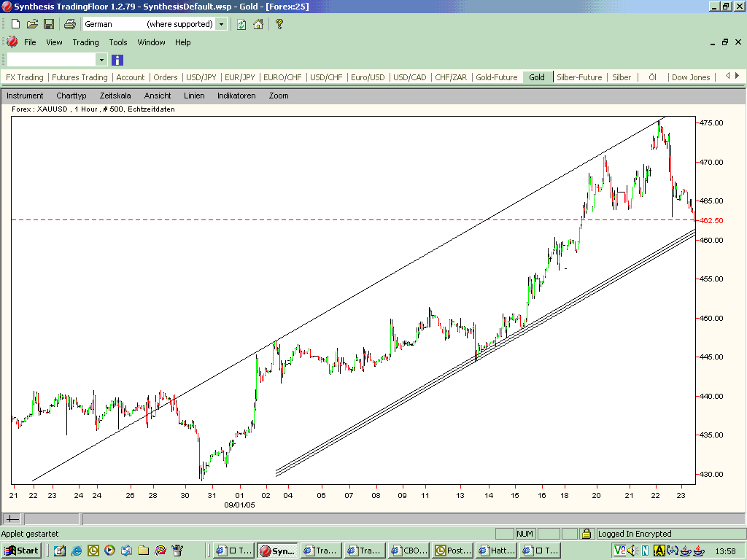Image resolution: width=747 pixels, height=560 pixels.
Task: Click the lock icon in the status bar
Action: coord(587,533)
